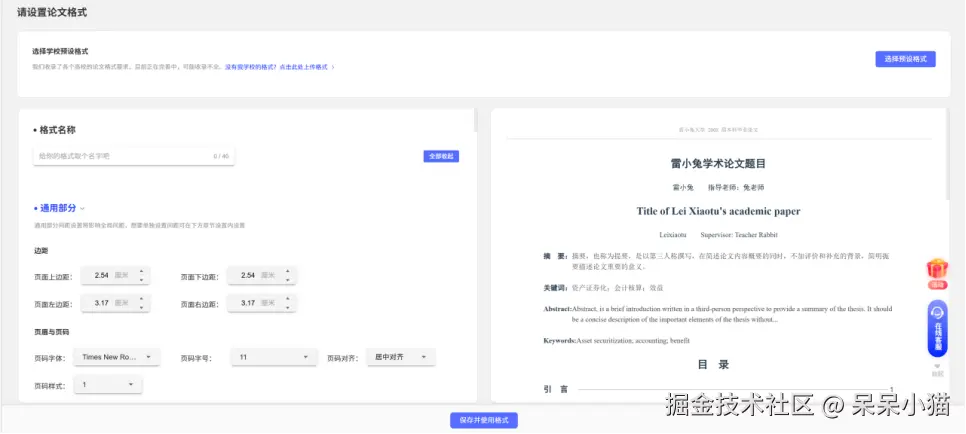Click the 目 录 heading in preview
This screenshot has width=966, height=434.
point(713,365)
